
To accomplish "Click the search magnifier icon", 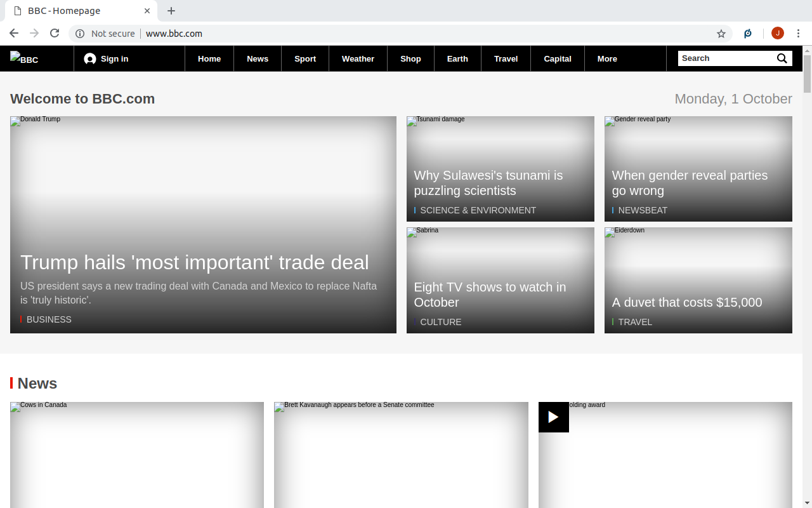I will (782, 58).
